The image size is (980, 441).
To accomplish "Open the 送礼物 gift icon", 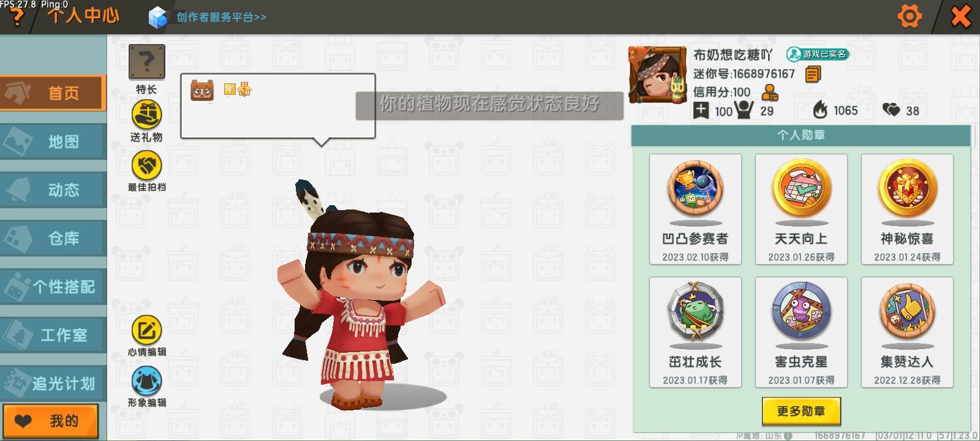I will tap(146, 114).
